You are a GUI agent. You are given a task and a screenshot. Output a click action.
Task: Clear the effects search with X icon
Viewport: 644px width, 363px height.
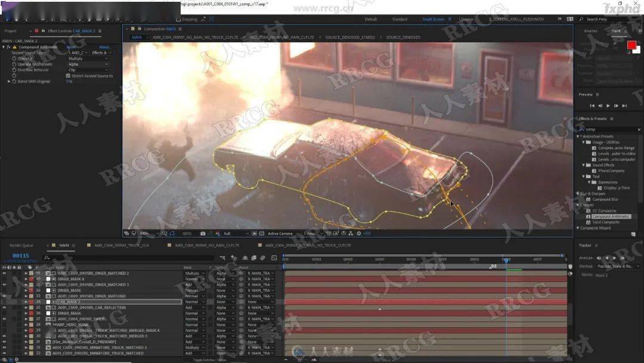639,130
